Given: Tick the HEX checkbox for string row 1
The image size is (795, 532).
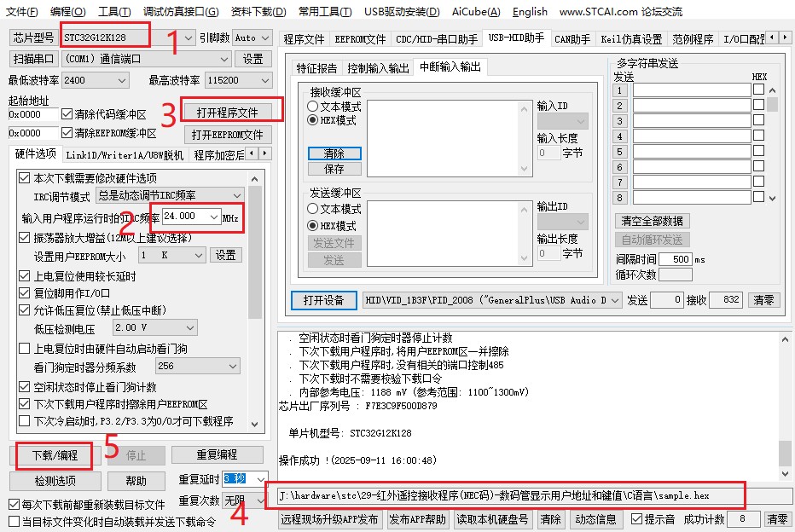Looking at the screenshot, I should pos(757,90).
